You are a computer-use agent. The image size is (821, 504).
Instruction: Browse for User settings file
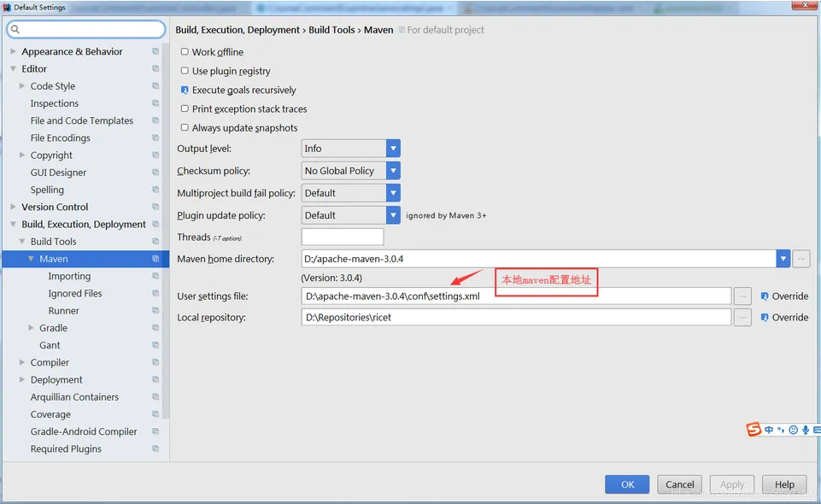[x=742, y=296]
